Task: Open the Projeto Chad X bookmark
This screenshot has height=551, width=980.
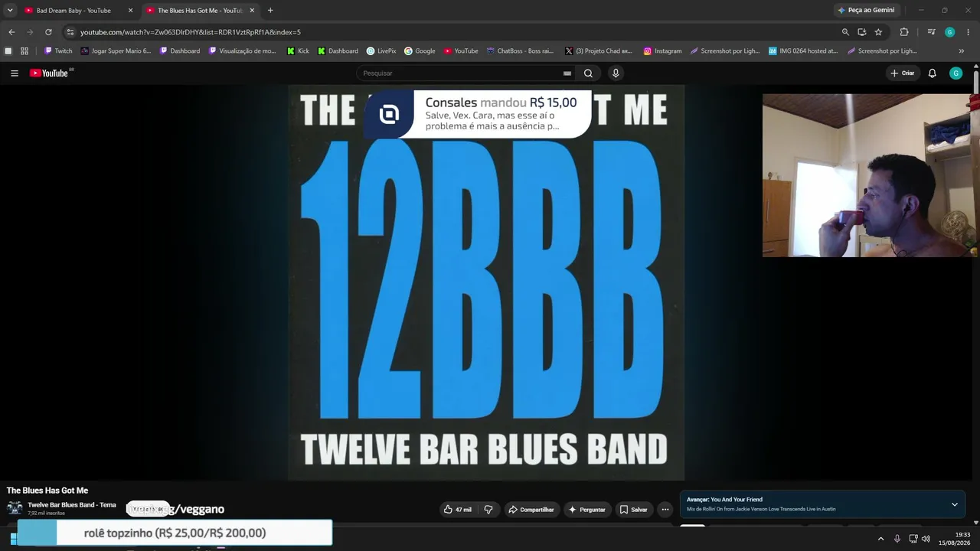Action: (x=599, y=51)
